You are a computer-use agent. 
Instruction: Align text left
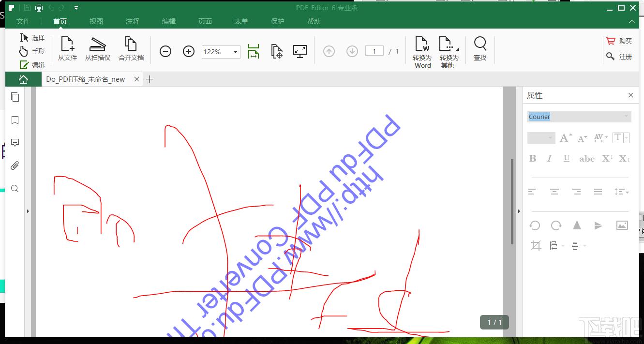(x=532, y=192)
